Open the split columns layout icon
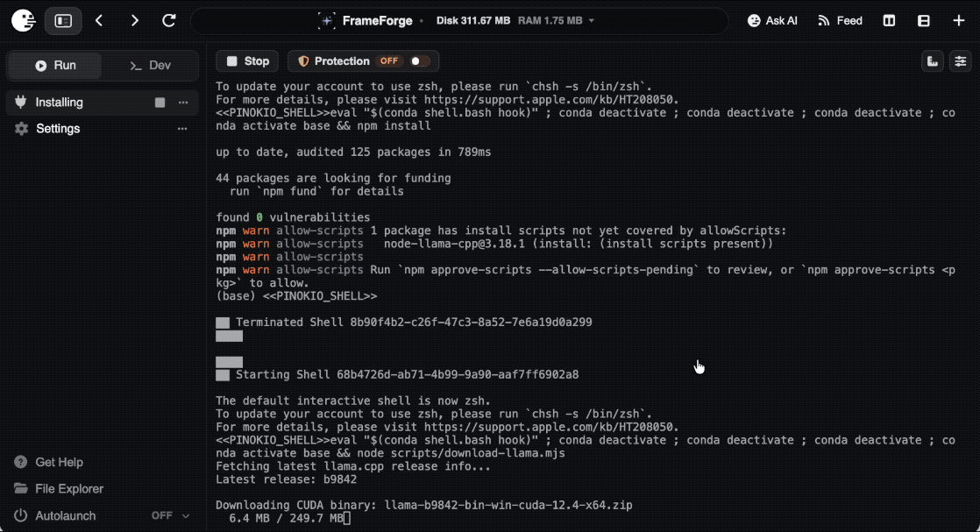The image size is (980, 532). point(889,21)
